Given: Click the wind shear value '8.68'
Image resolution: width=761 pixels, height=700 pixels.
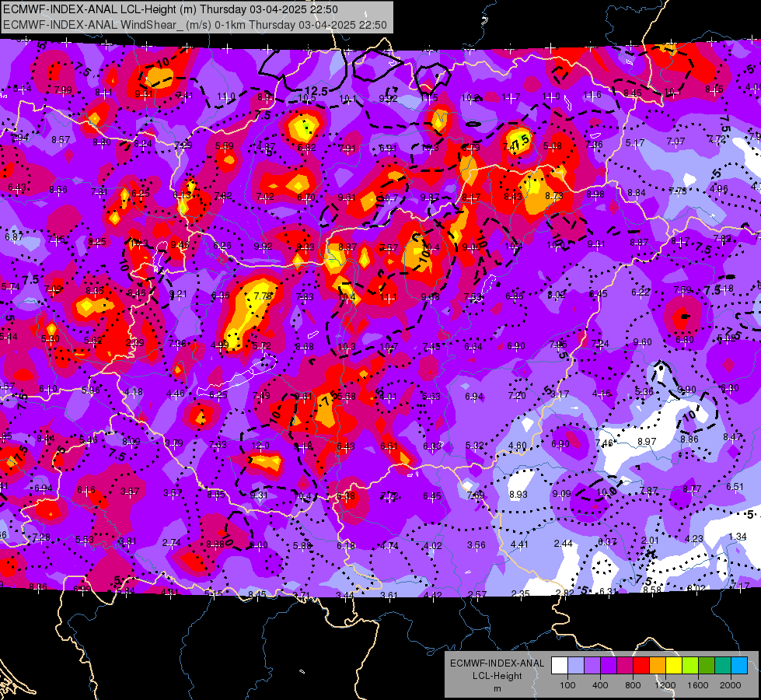Looking at the screenshot, I should coord(304,347).
